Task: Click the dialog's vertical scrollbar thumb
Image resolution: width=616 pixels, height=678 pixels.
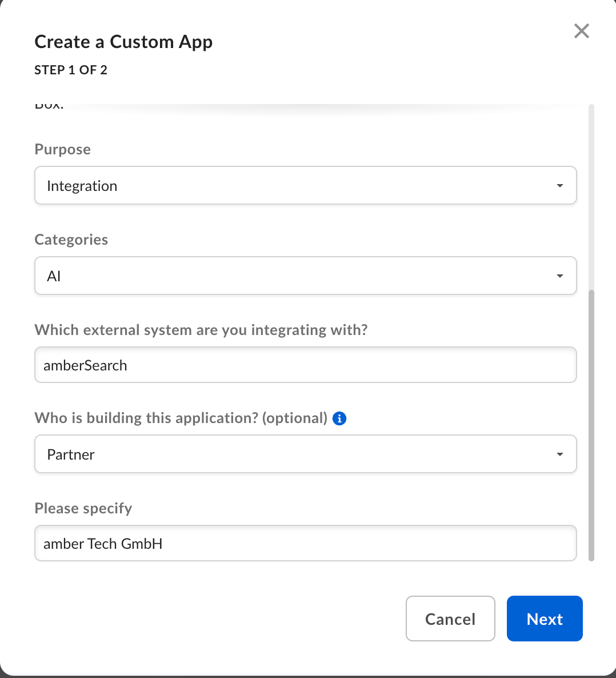Action: [x=591, y=425]
